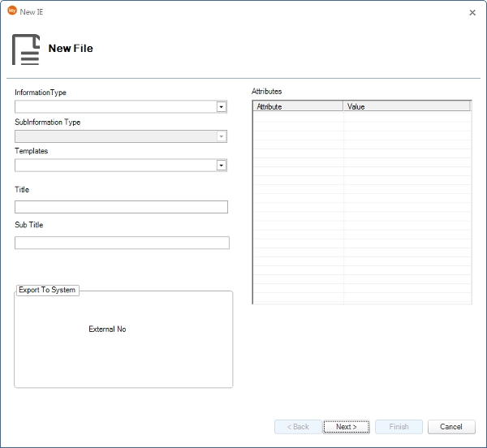Expand the Templates dropdown arrow
Image resolution: width=487 pixels, height=448 pixels.
click(x=221, y=166)
